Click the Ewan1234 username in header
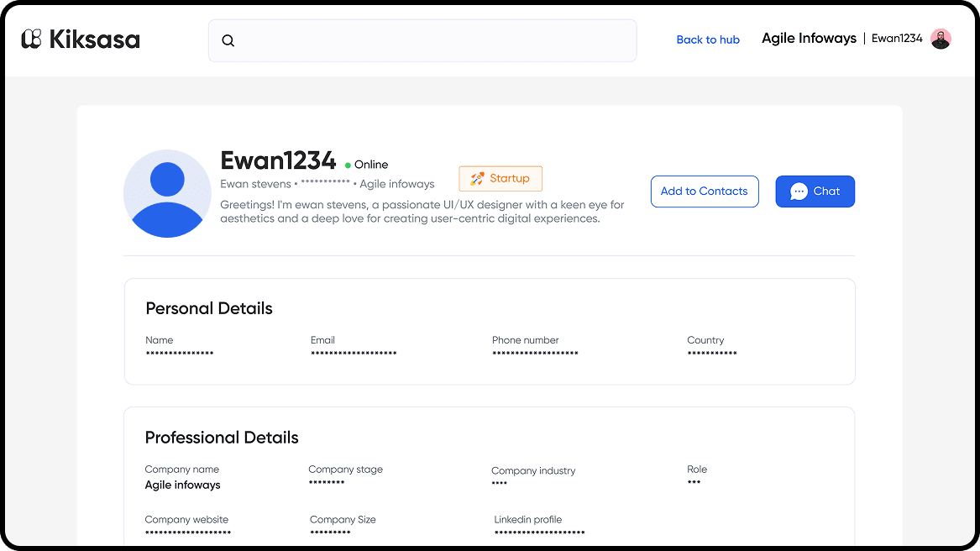 pyautogui.click(x=897, y=38)
